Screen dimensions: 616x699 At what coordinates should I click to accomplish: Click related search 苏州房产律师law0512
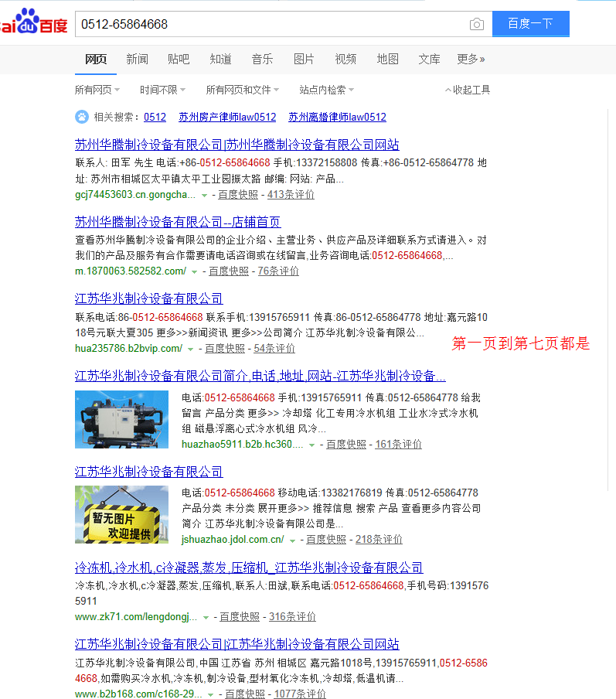coord(227,118)
